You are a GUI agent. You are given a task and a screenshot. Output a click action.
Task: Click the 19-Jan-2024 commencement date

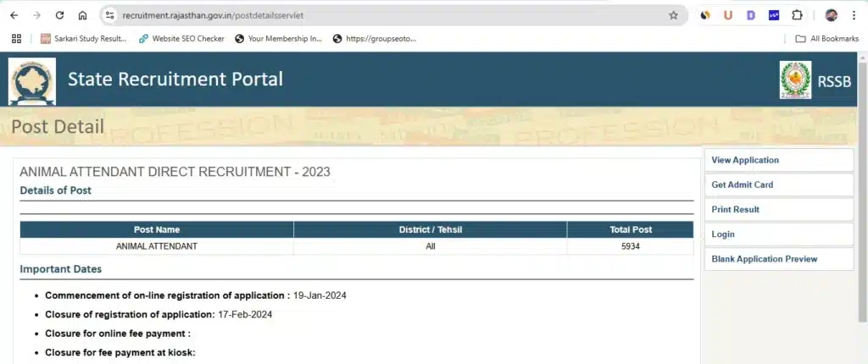[320, 295]
